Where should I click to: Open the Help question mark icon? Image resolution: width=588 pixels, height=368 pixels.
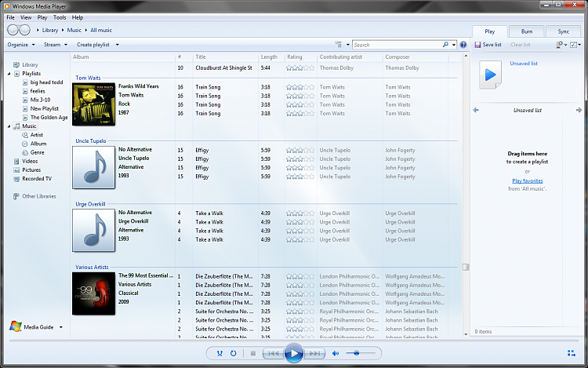point(463,45)
